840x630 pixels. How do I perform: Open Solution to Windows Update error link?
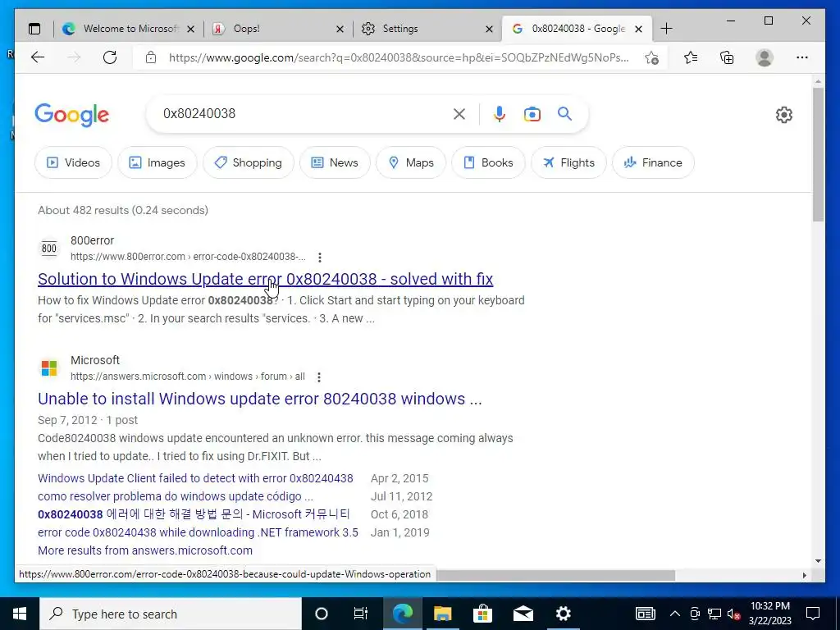point(265,279)
